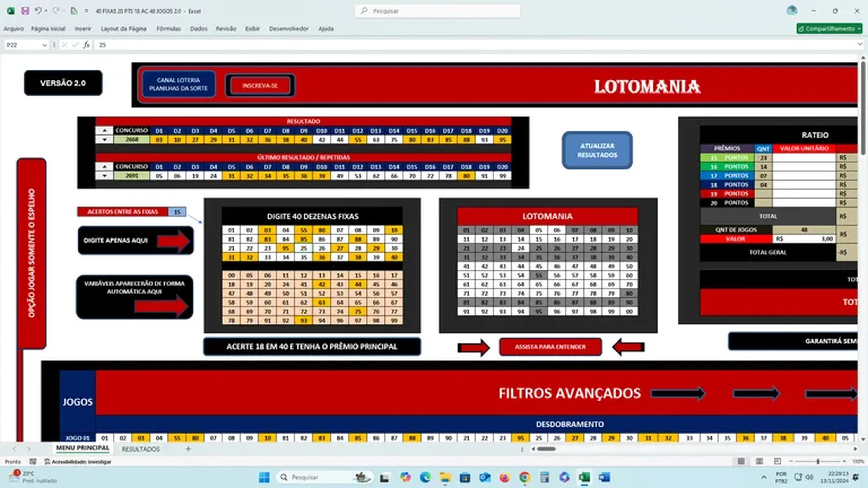Image resolution: width=868 pixels, height=488 pixels.
Task: Redo the last action
Action: pos(56,11)
